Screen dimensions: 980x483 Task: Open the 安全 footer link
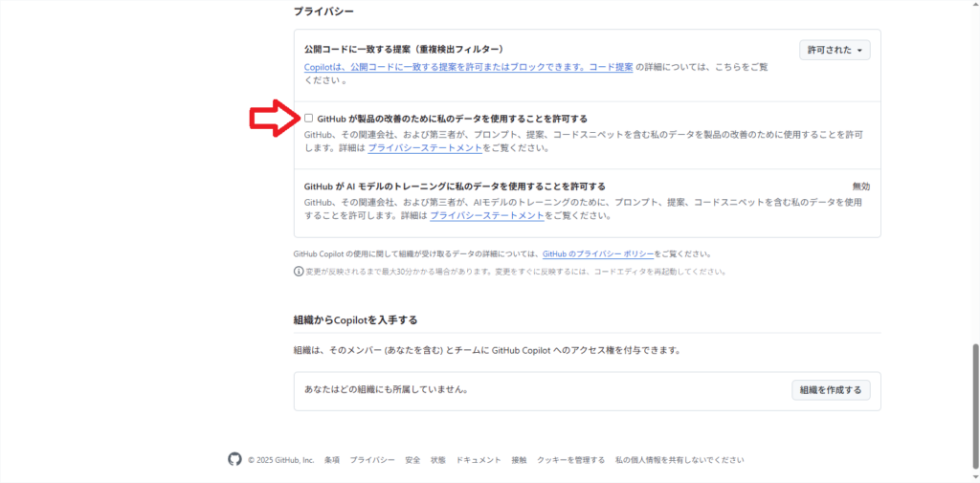pyautogui.click(x=412, y=460)
